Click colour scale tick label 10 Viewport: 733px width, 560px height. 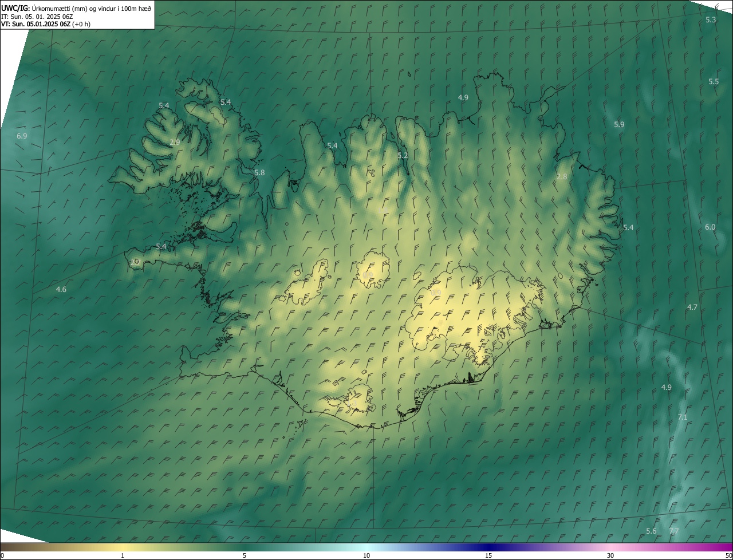click(x=366, y=555)
